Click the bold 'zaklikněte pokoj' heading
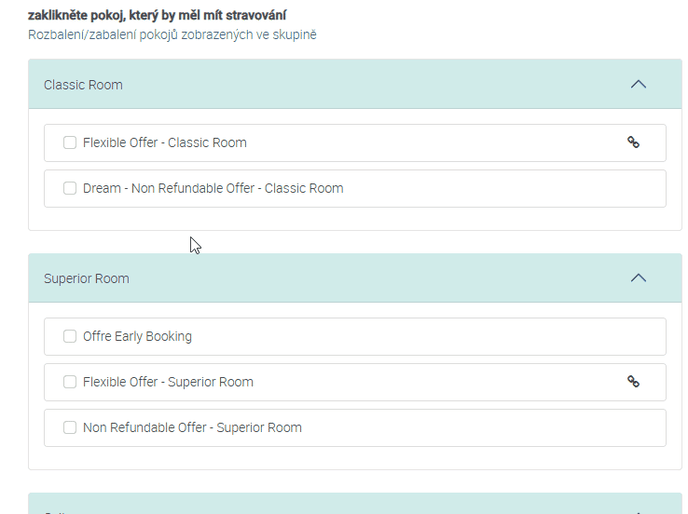Screen dimensions: 688x514 pyautogui.click(x=155, y=16)
